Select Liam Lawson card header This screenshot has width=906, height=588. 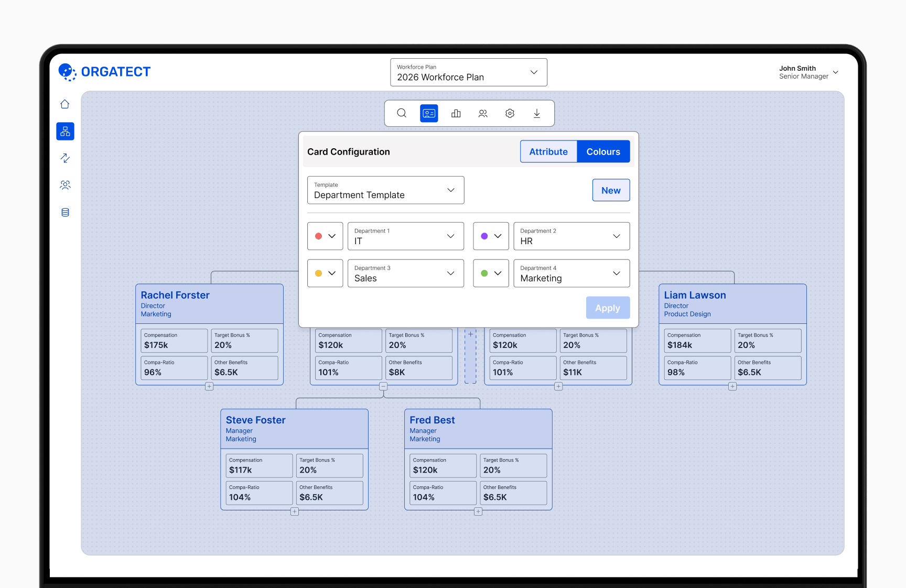732,304
